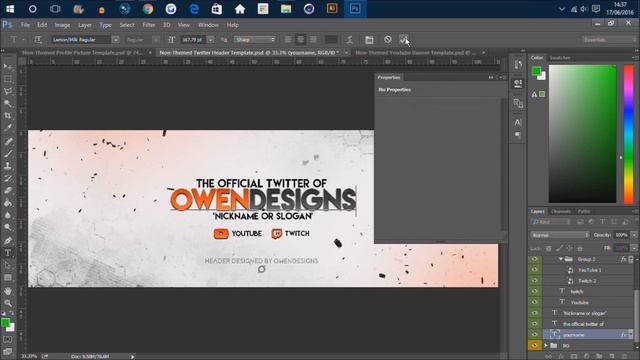The image size is (640, 360).
Task: Open the Essentials workspace dropdown
Action: pyautogui.click(x=609, y=40)
